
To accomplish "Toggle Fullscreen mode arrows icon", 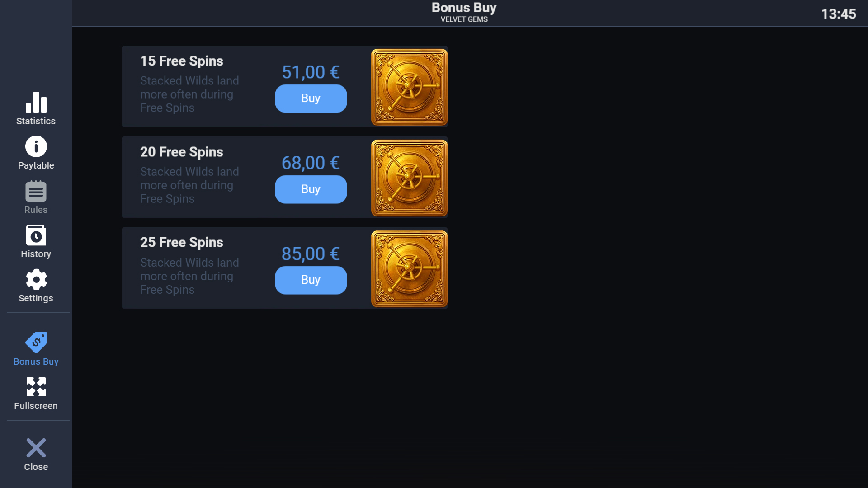I will coord(36,387).
